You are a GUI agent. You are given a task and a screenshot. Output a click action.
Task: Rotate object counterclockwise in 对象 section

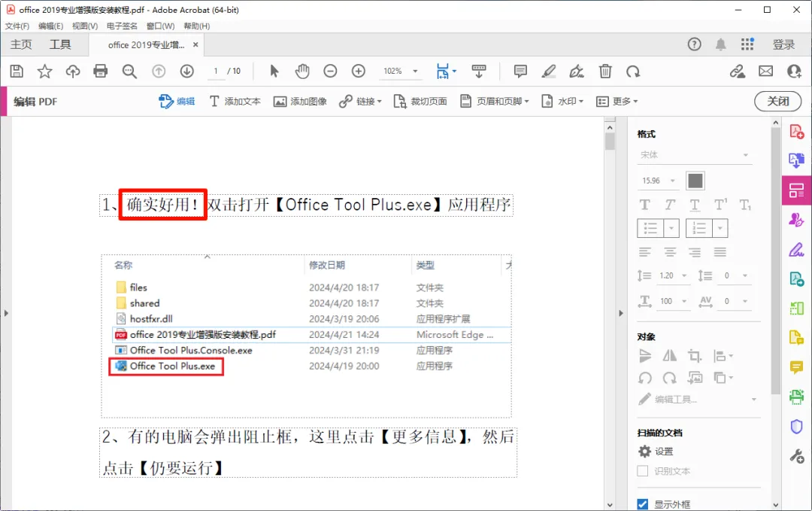point(645,378)
